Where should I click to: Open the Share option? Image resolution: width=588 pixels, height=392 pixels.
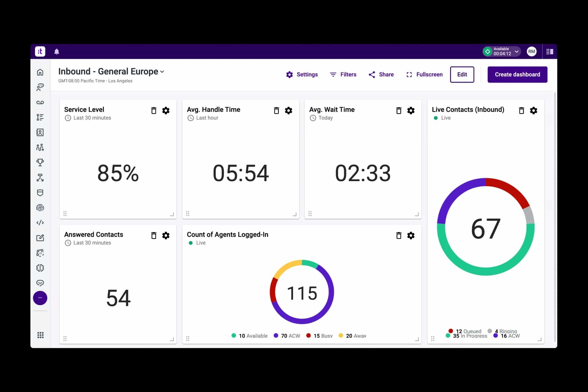[381, 75]
